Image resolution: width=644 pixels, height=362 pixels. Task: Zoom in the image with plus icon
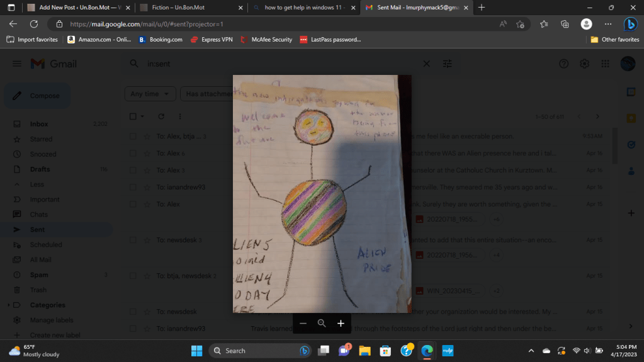pyautogui.click(x=341, y=323)
